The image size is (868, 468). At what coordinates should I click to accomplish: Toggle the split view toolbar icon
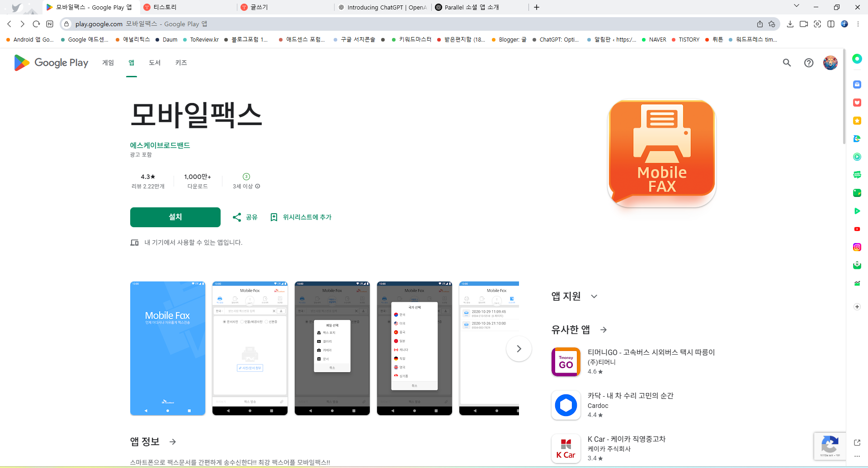(x=831, y=24)
